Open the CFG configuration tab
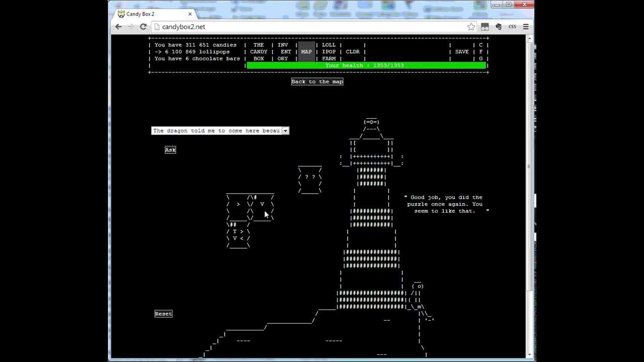This screenshot has width=644, height=362. click(480, 52)
